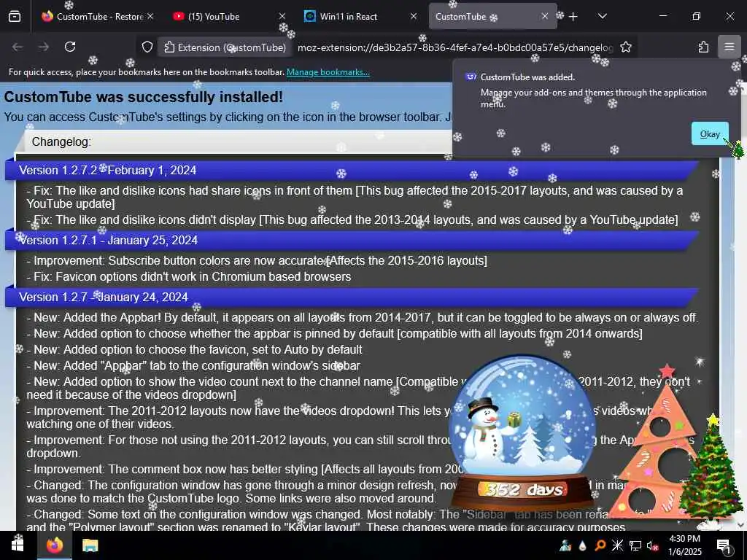The height and width of the screenshot is (560, 747).
Task: Click the 'CustomTube was successfully installed!' heading
Action: click(144, 97)
